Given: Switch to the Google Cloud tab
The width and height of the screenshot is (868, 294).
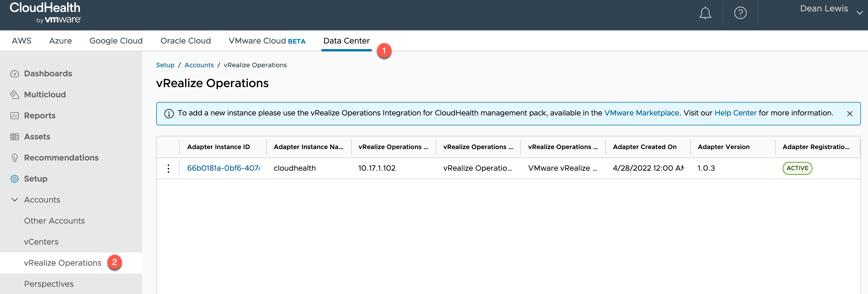Looking at the screenshot, I should coord(116,41).
